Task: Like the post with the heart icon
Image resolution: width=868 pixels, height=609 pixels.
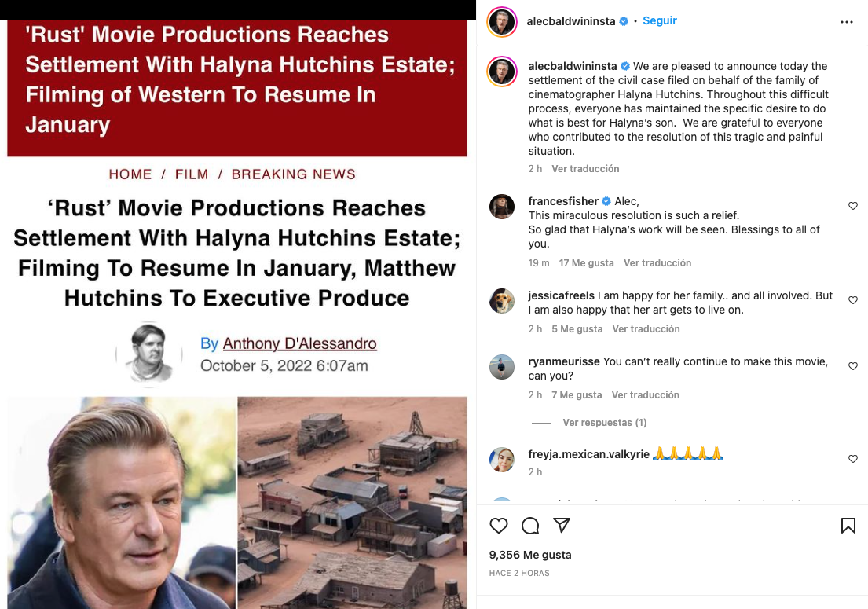Action: tap(498, 526)
